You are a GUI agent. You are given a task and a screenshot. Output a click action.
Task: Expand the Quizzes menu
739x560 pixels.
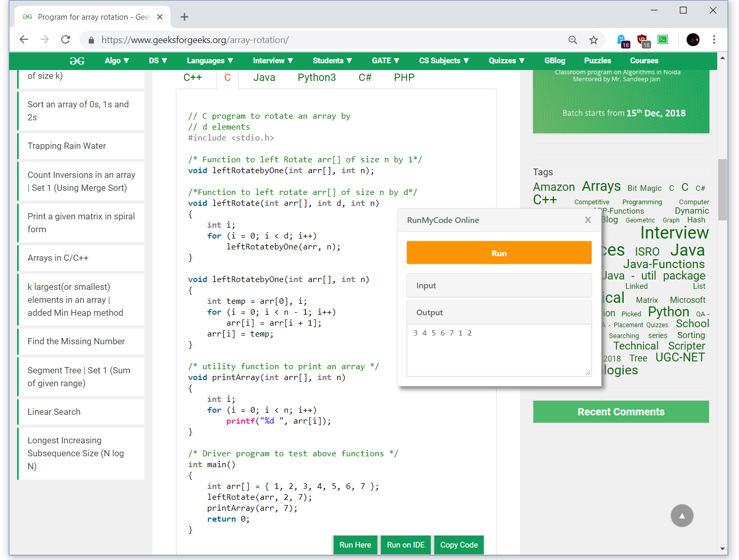pyautogui.click(x=507, y=61)
